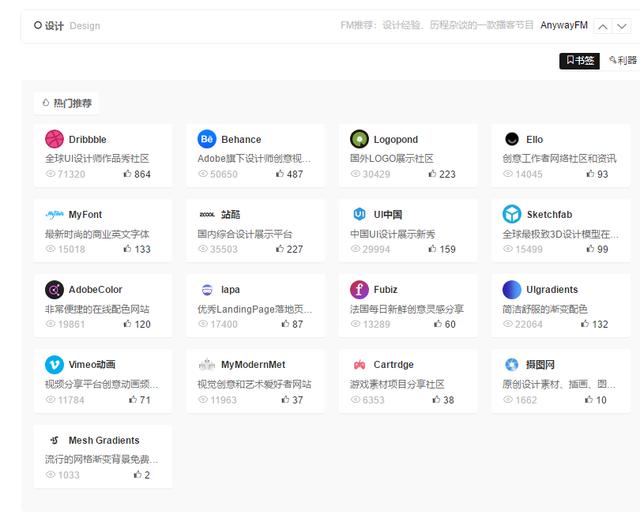Screen dimensions: 640x518
Task: Click Dribbble view count 71320
Action: [65, 174]
